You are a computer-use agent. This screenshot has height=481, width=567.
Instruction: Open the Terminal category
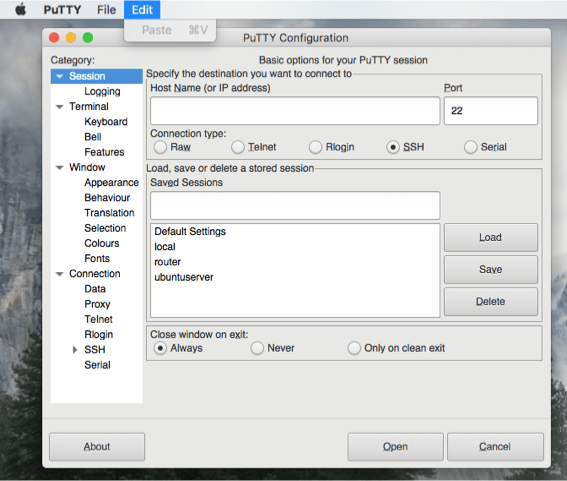pyautogui.click(x=89, y=107)
